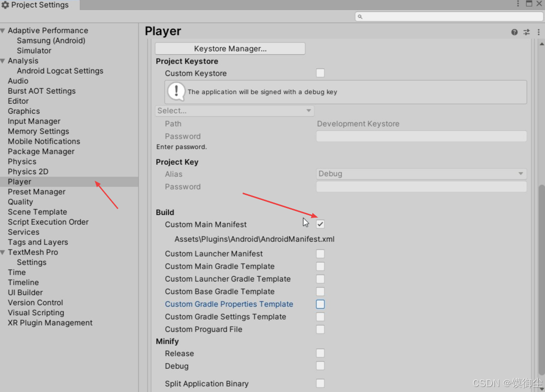Open the Player settings help icon

(x=514, y=32)
